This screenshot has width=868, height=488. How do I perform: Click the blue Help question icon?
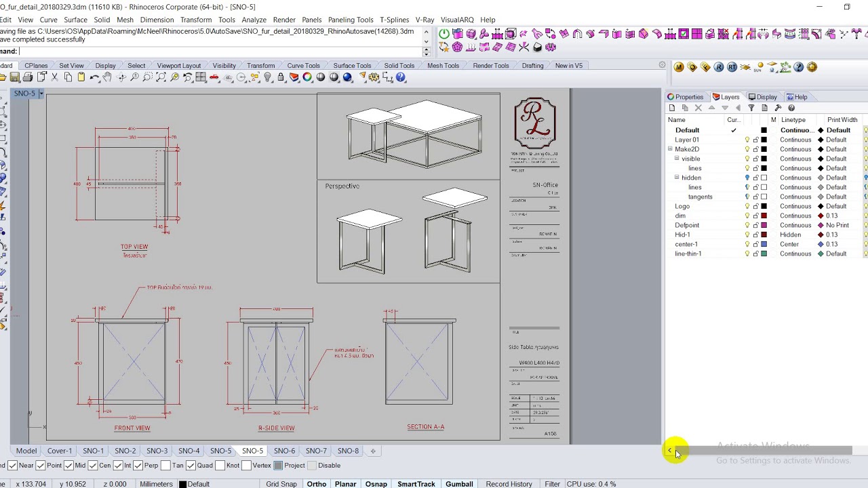point(400,77)
